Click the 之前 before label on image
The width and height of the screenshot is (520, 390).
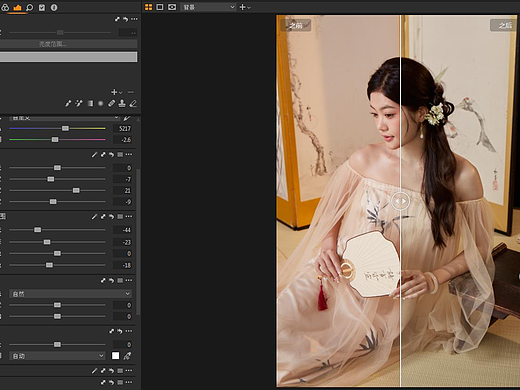click(296, 25)
